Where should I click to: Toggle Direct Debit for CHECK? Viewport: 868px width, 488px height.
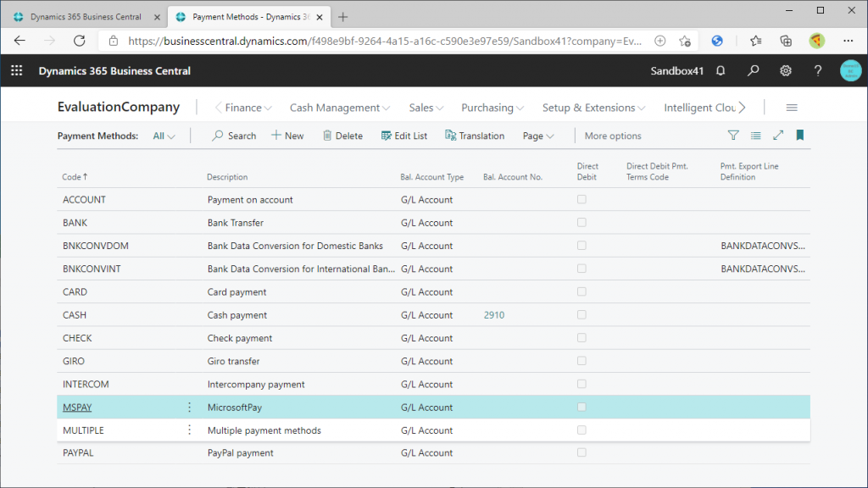coord(581,338)
